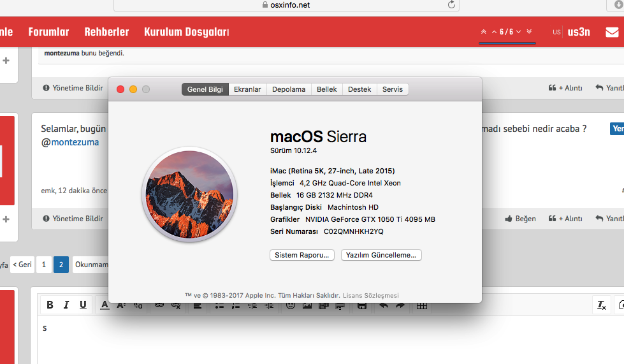Image resolution: width=624 pixels, height=364 pixels.
Task: Go to next post with down chevron
Action: pyautogui.click(x=518, y=32)
